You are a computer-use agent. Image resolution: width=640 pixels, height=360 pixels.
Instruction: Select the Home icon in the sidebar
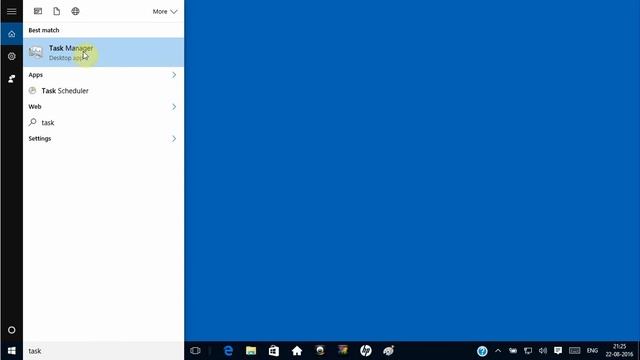tap(11, 34)
